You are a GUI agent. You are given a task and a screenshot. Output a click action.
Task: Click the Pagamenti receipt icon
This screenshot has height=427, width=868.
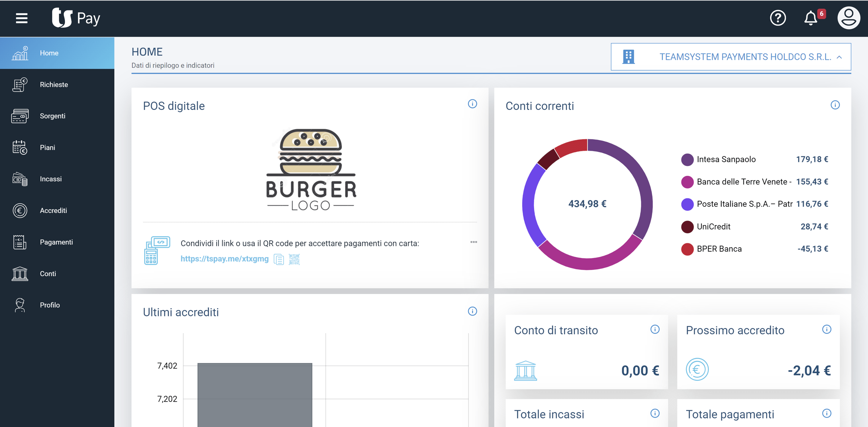tap(20, 242)
